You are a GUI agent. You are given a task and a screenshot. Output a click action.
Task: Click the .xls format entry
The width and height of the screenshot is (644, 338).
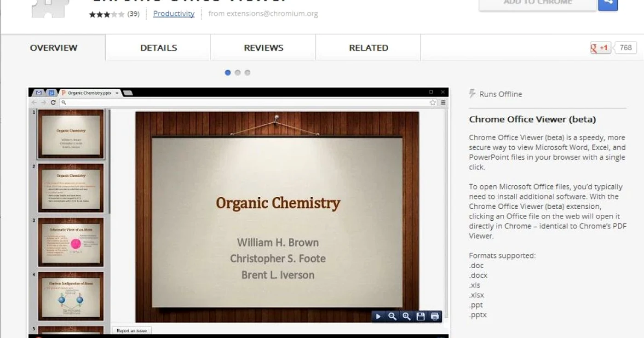(475, 286)
